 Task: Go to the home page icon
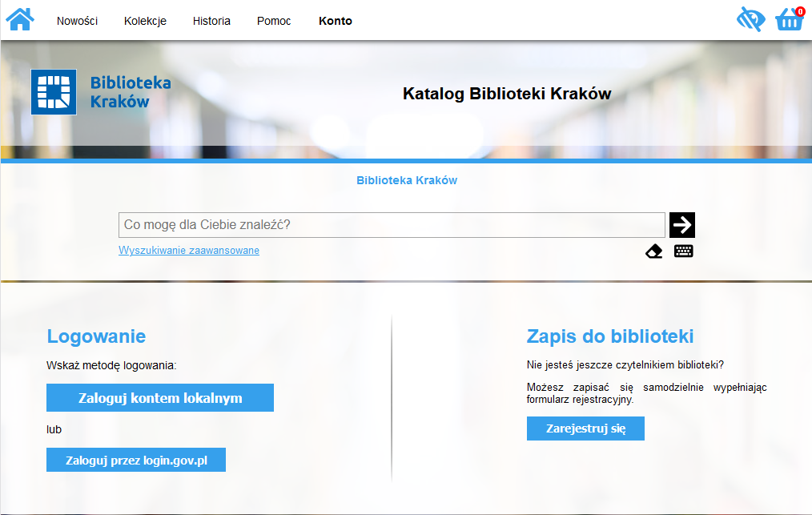pyautogui.click(x=20, y=19)
